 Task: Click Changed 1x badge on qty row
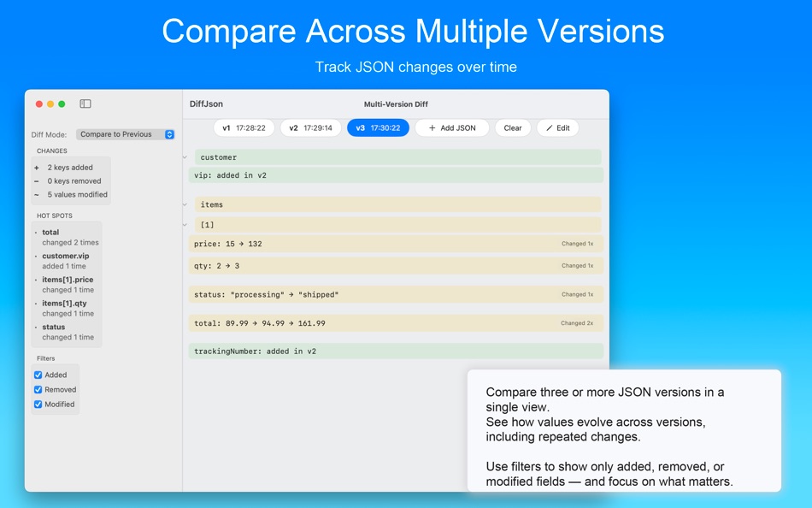(578, 265)
